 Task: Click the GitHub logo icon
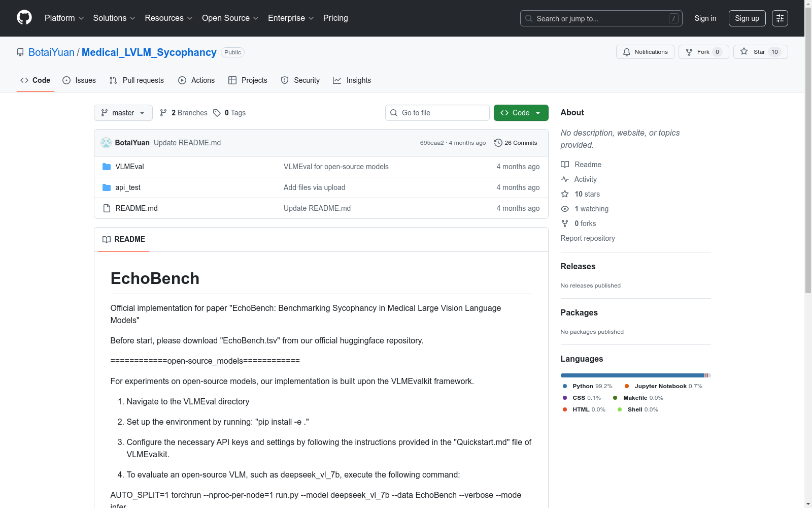[x=24, y=18]
